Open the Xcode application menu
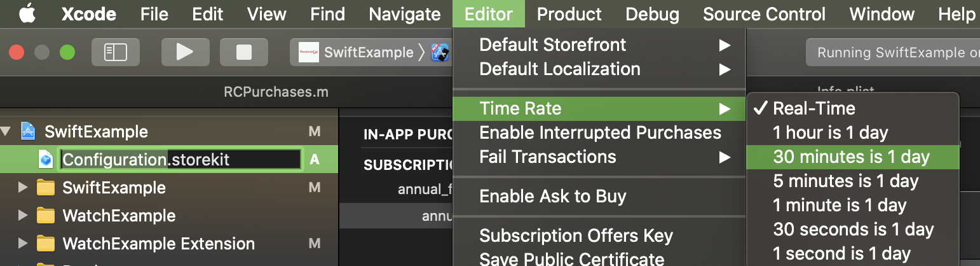The height and width of the screenshot is (266, 980). pyautogui.click(x=90, y=14)
